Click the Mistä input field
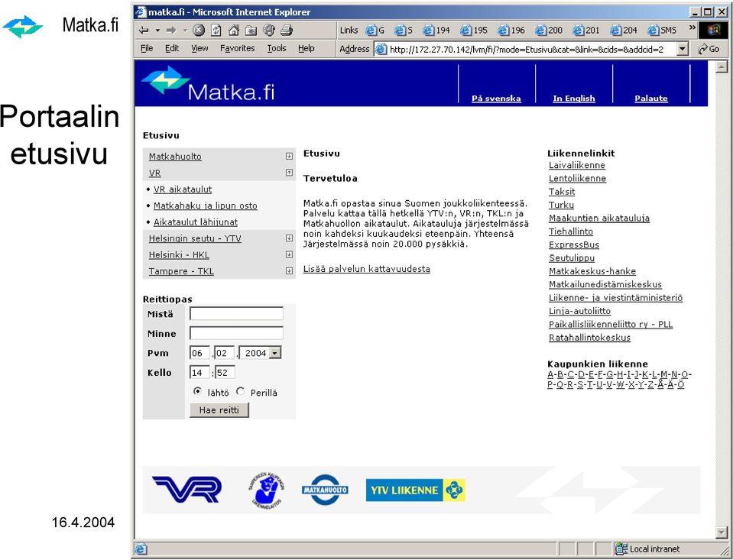Image resolution: width=733 pixels, height=560 pixels. pos(236,314)
